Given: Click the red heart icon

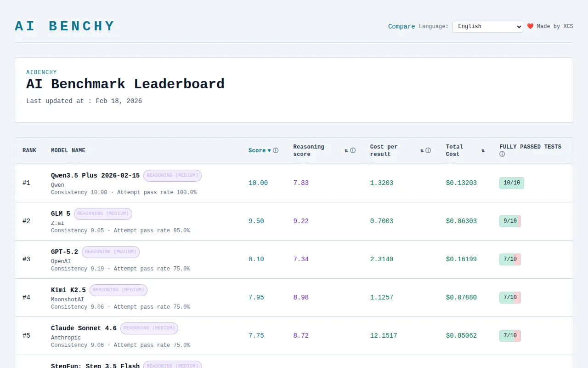Looking at the screenshot, I should pos(530,26).
